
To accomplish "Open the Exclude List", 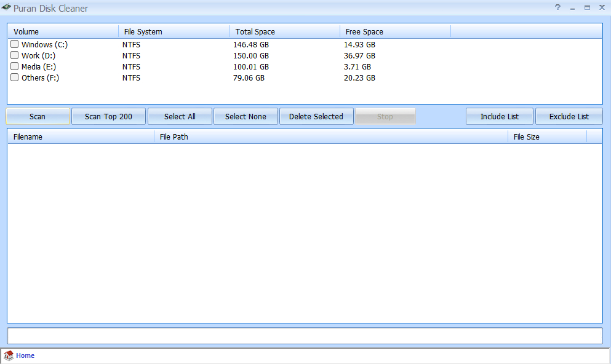I will pos(569,116).
